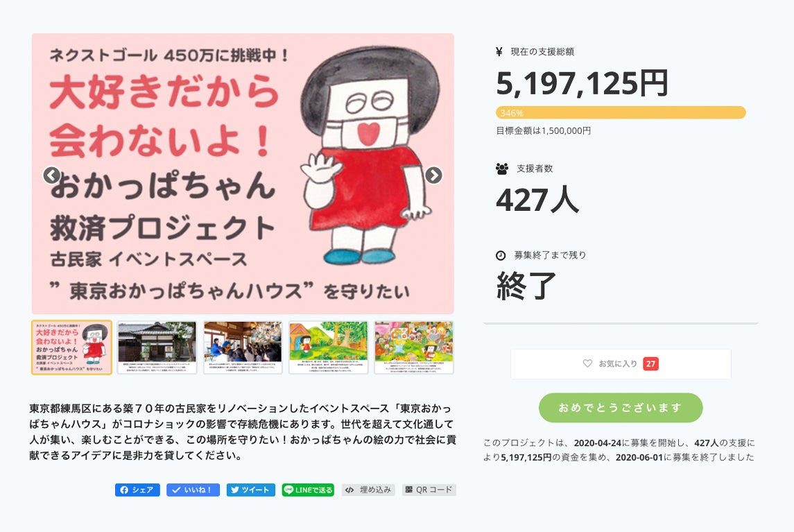794x532 pixels.
Task: Select green forest illustration thumbnail
Action: coord(328,347)
